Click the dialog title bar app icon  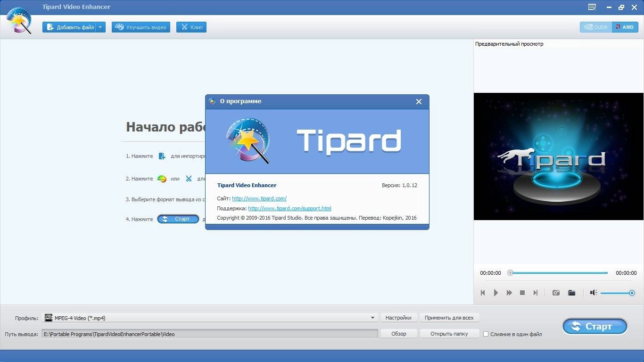click(212, 101)
